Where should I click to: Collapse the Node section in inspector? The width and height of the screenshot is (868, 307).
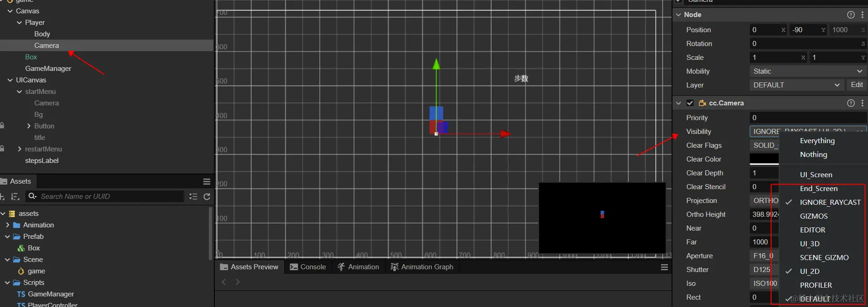click(x=678, y=15)
